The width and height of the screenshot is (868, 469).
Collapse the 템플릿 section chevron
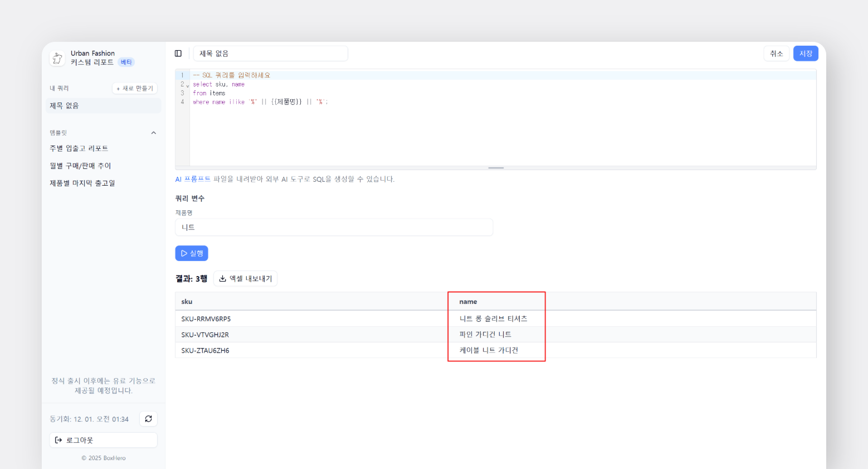coord(154,133)
